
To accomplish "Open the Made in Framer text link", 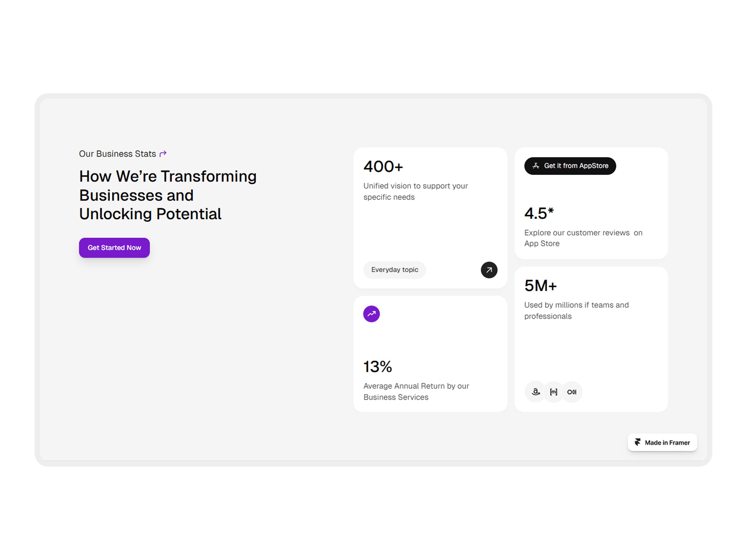I will click(667, 442).
